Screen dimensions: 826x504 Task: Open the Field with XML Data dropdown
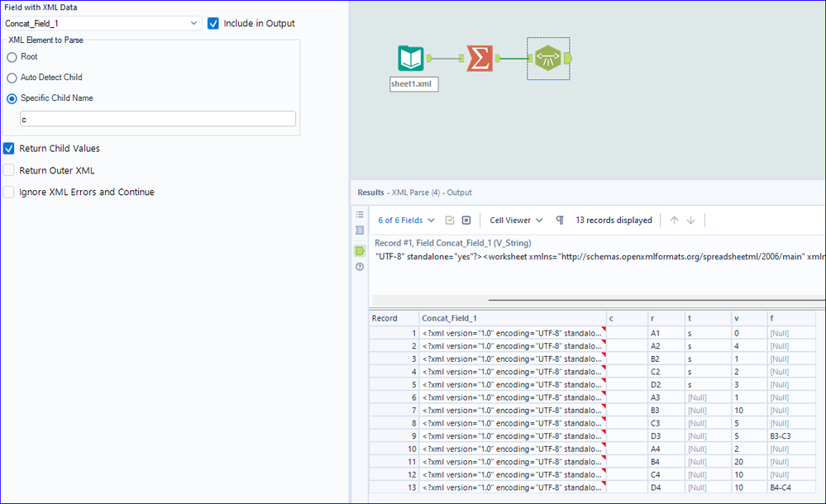click(x=103, y=23)
